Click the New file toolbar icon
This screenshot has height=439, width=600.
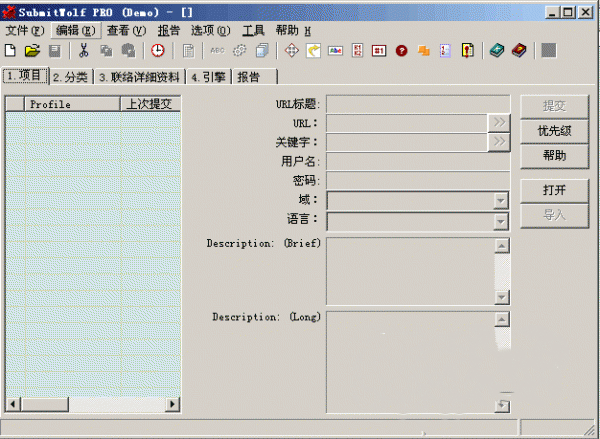11,50
